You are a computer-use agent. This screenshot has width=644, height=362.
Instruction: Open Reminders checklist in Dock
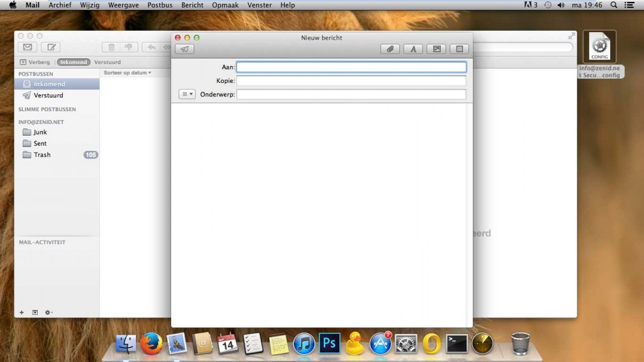(x=253, y=344)
